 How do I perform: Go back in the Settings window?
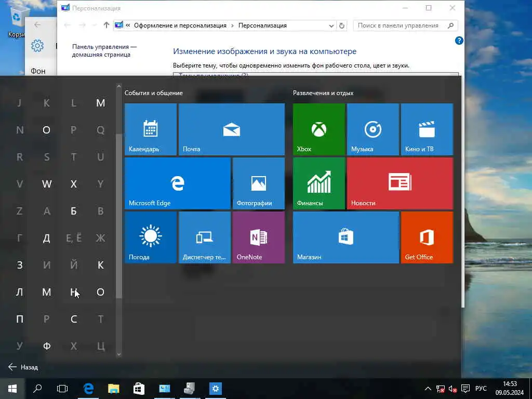tap(37, 25)
